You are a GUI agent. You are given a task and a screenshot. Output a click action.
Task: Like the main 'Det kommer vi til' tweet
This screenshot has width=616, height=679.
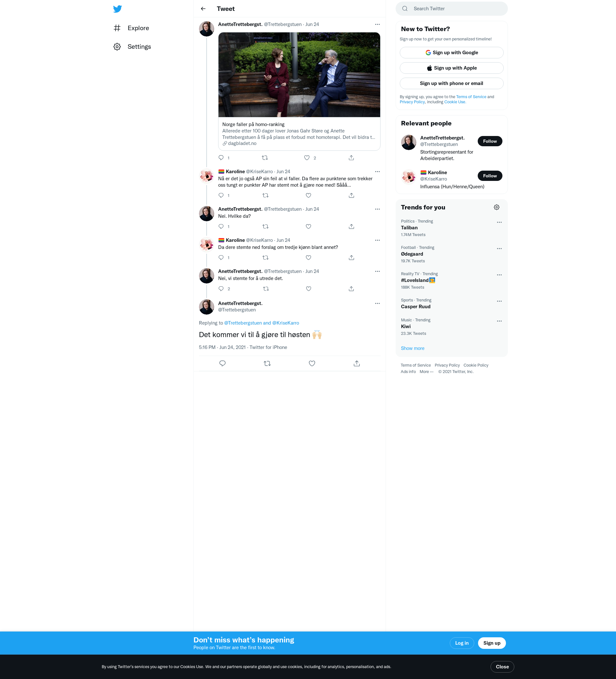[x=312, y=363]
